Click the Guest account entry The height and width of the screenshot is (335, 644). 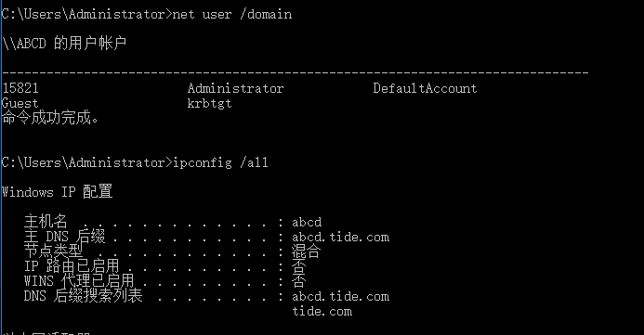click(x=20, y=103)
